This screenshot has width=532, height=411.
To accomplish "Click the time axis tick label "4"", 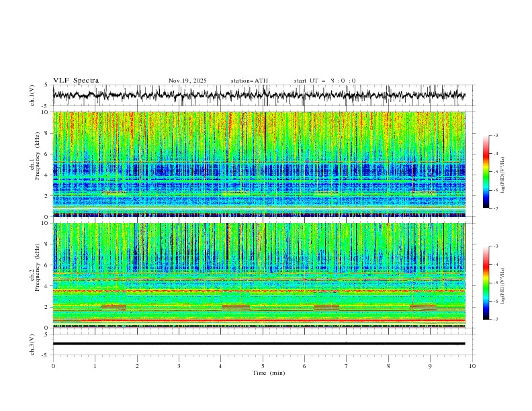I will coord(220,366).
